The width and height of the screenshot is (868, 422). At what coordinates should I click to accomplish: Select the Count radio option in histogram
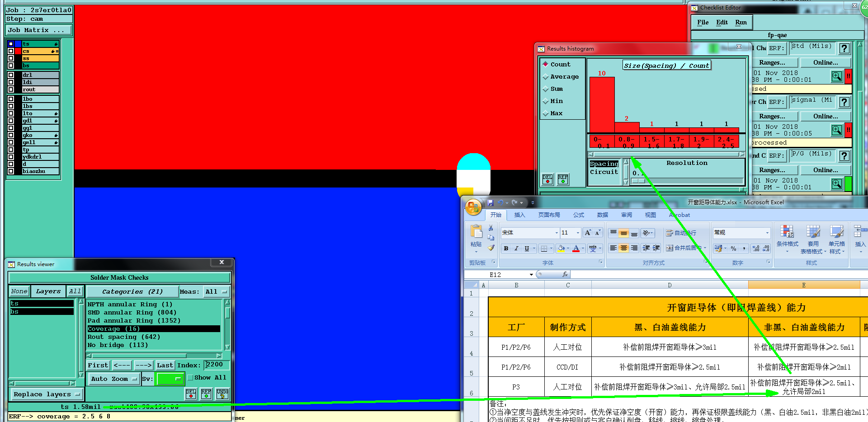click(x=546, y=64)
